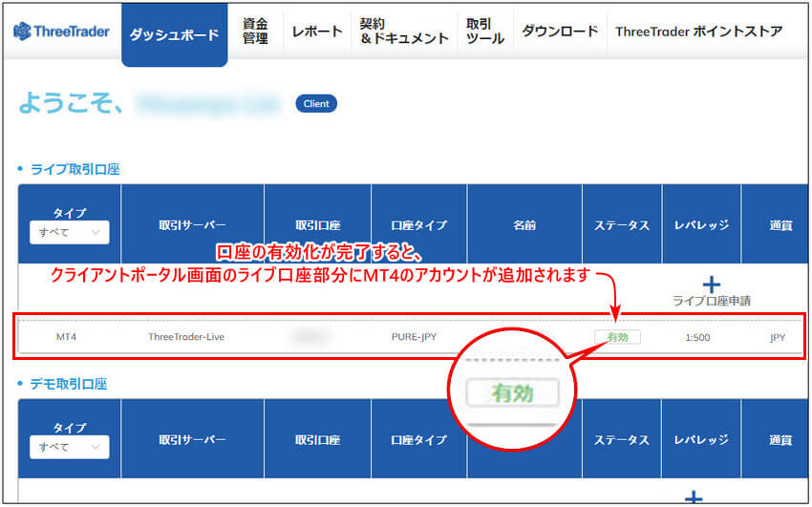The image size is (812, 507).
Task: Click 取引口座 header in demo accounts table
Action: pos(317,440)
